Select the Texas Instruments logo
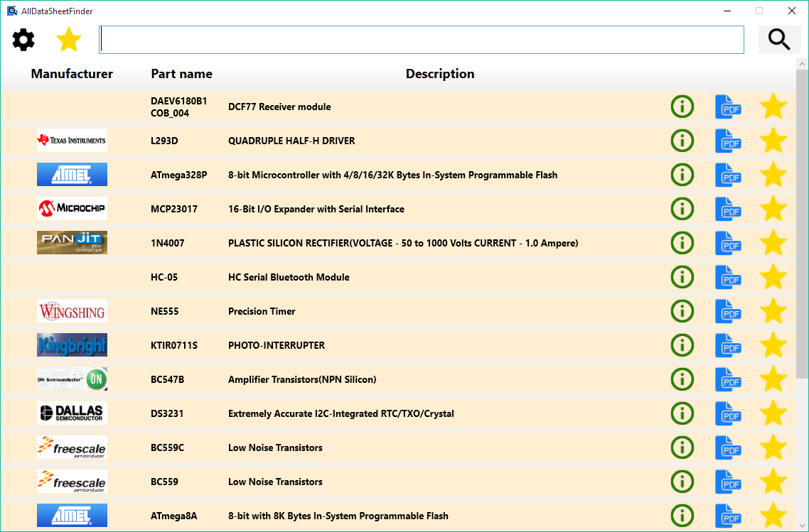This screenshot has height=532, width=809. click(72, 141)
